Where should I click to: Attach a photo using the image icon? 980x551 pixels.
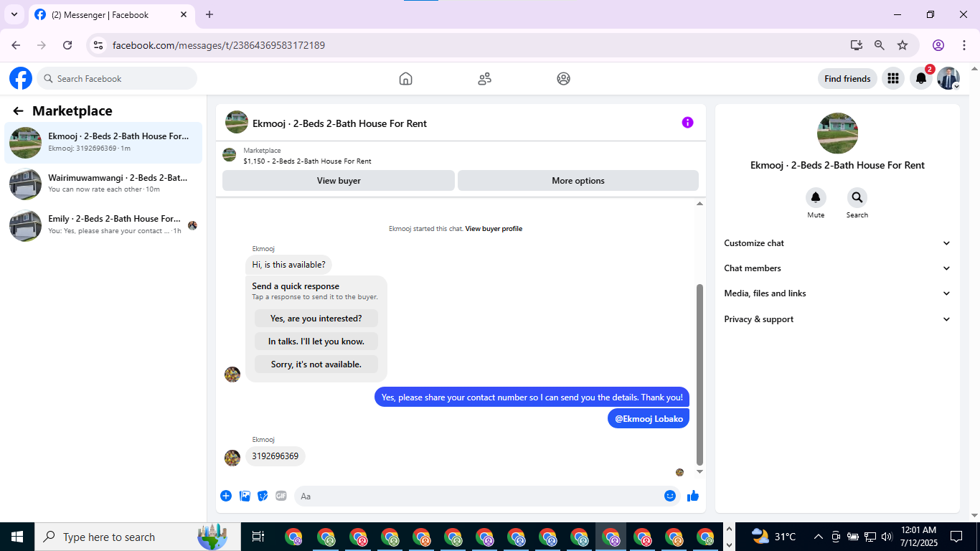click(245, 496)
